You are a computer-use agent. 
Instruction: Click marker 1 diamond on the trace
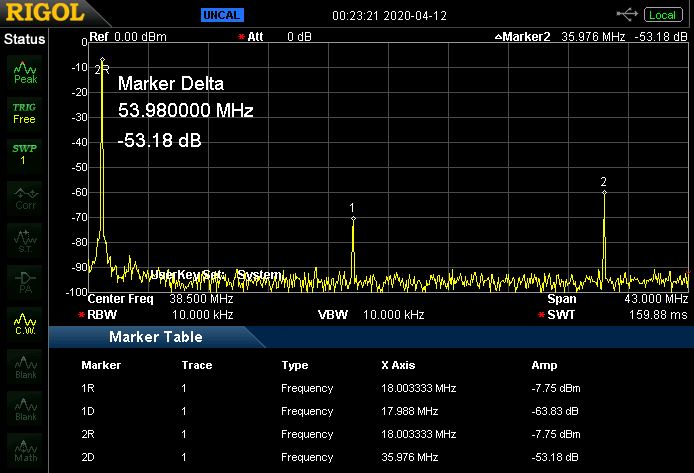(x=353, y=219)
